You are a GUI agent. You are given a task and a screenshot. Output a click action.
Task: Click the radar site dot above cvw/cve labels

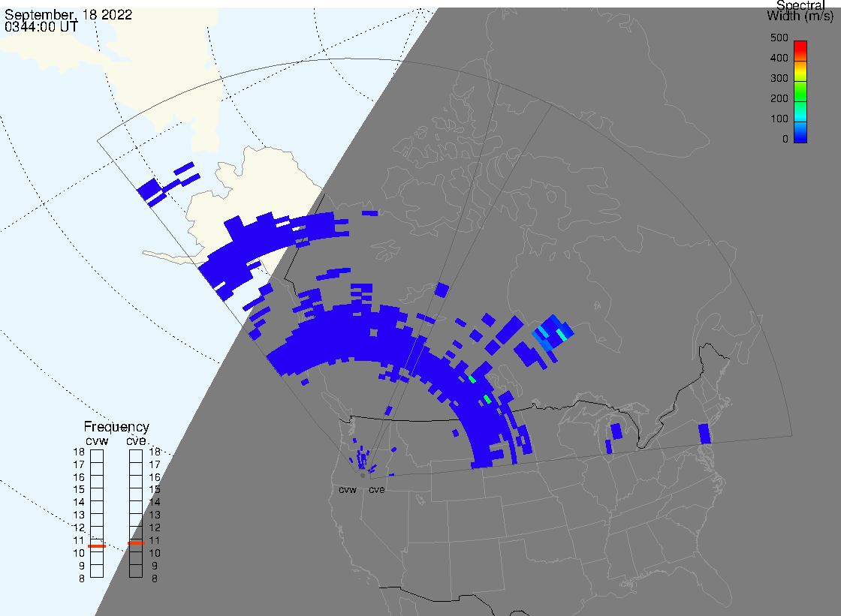click(x=363, y=476)
